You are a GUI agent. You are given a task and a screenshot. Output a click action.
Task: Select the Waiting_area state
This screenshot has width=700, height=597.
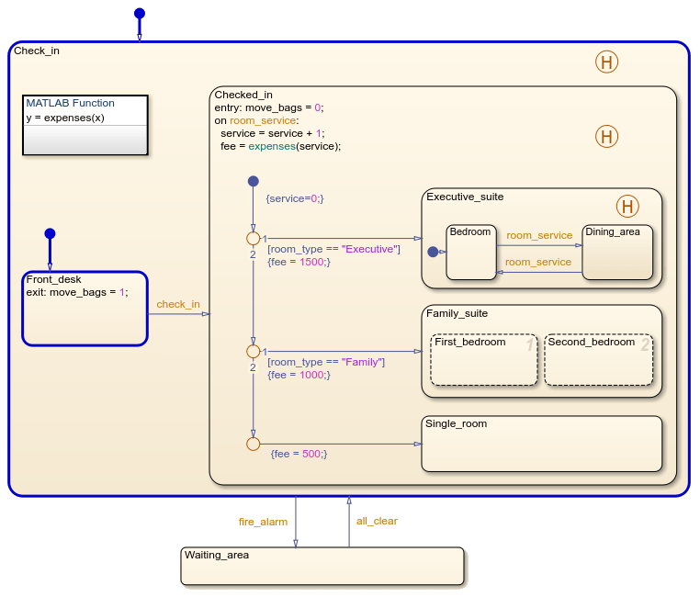[322, 567]
